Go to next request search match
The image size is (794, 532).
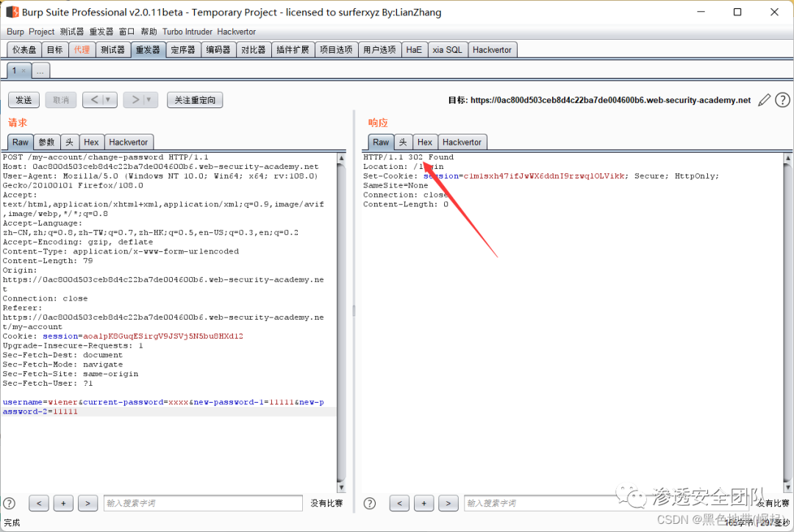[87, 503]
